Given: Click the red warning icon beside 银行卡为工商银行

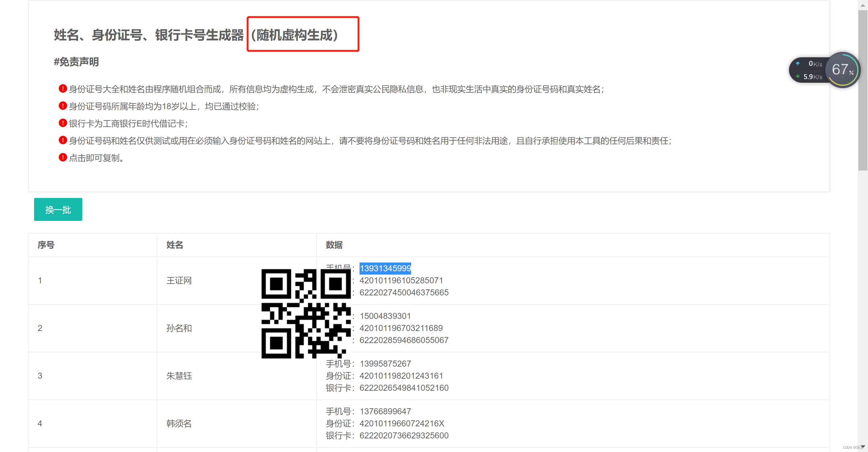Looking at the screenshot, I should click(x=63, y=123).
